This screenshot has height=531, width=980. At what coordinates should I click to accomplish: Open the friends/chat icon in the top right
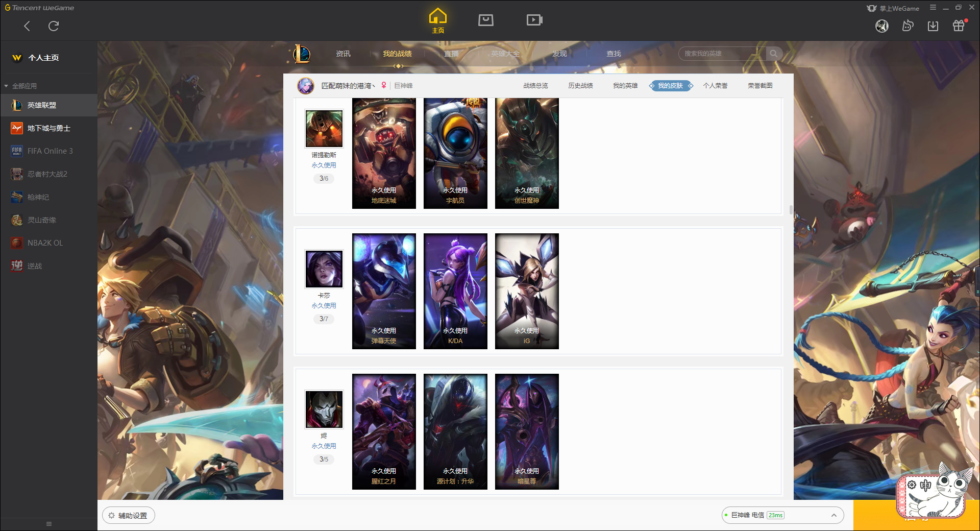(908, 26)
